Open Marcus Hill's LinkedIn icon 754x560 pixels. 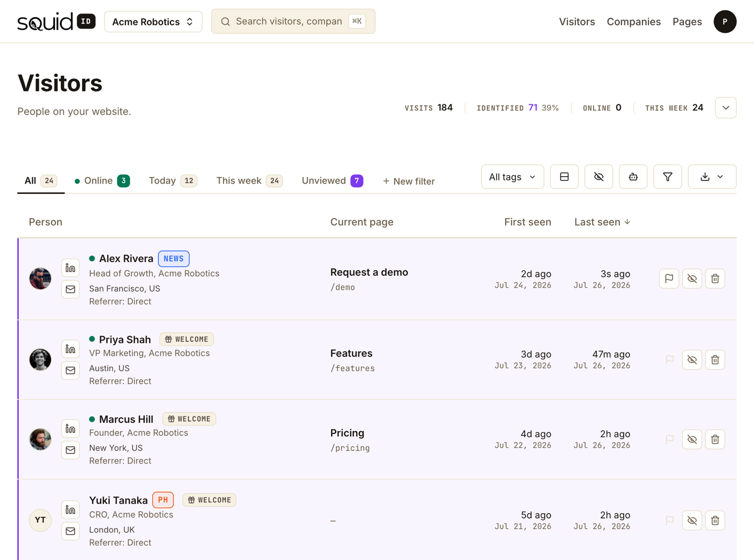(x=71, y=429)
